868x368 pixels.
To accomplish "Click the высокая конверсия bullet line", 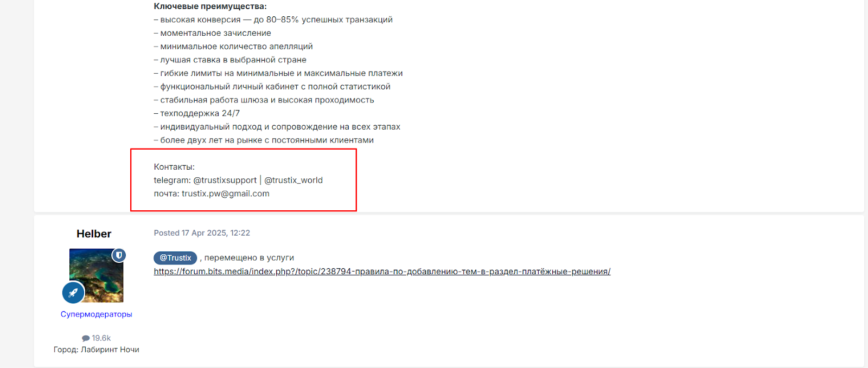I will coord(273,20).
